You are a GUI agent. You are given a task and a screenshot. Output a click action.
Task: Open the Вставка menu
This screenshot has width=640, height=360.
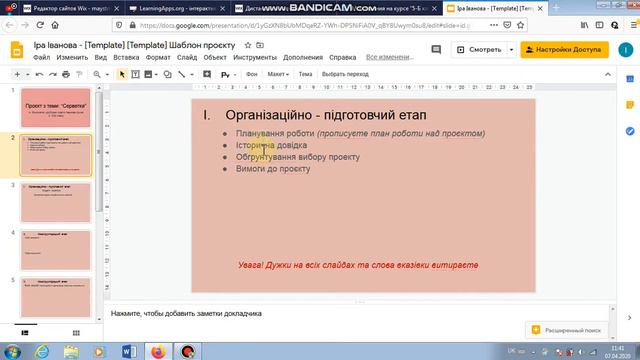click(126, 58)
